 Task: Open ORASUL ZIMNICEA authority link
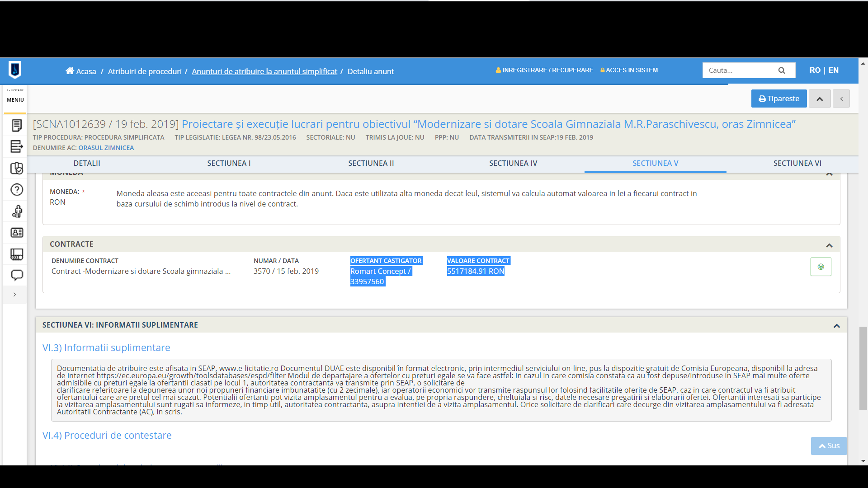tap(106, 148)
